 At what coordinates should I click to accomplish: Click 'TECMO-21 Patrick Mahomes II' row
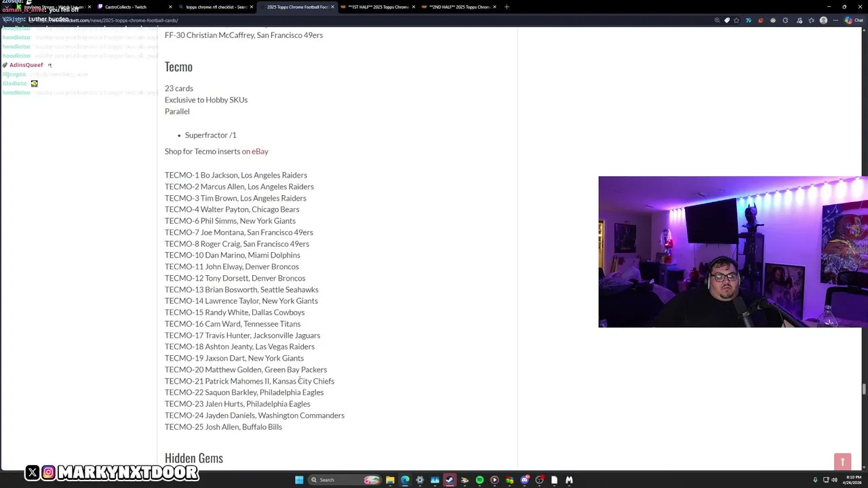pyautogui.click(x=250, y=381)
